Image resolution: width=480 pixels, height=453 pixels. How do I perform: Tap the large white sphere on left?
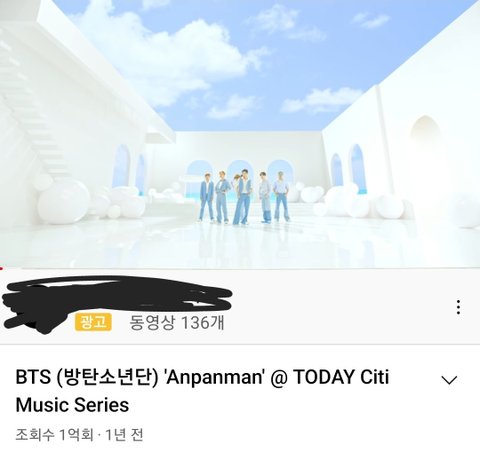[64, 201]
